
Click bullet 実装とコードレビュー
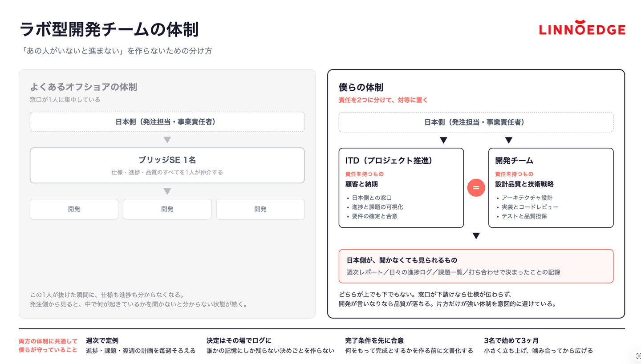click(530, 207)
